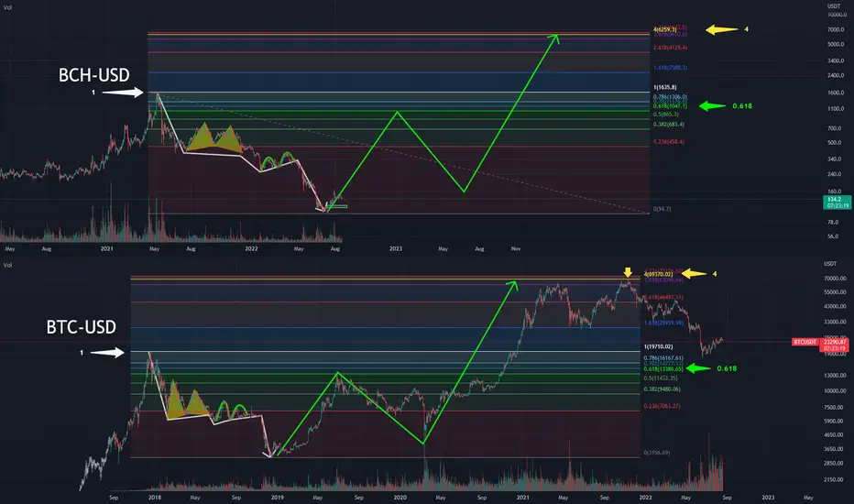Click 7500.00 on the BTC price axis
The width and height of the screenshot is (854, 504).
click(x=834, y=408)
